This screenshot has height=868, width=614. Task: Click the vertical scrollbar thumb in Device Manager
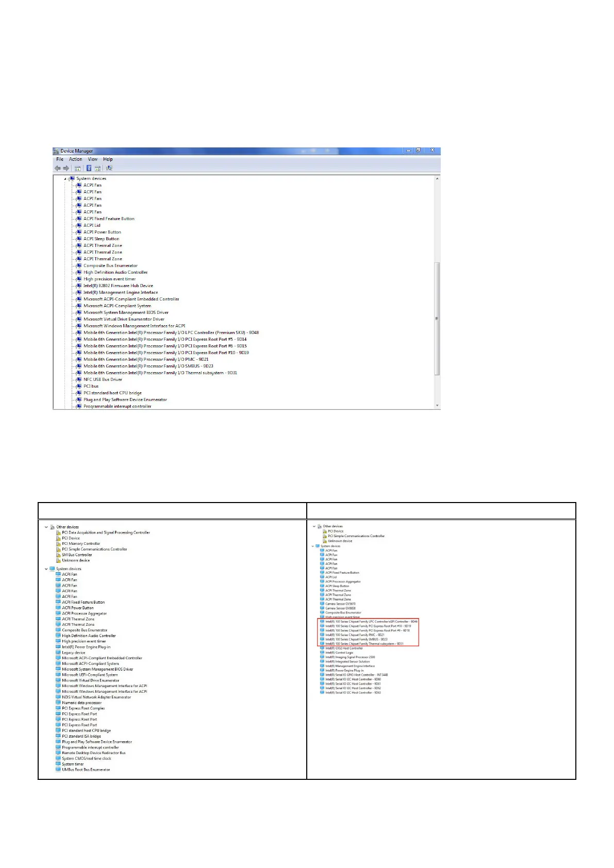pyautogui.click(x=437, y=319)
